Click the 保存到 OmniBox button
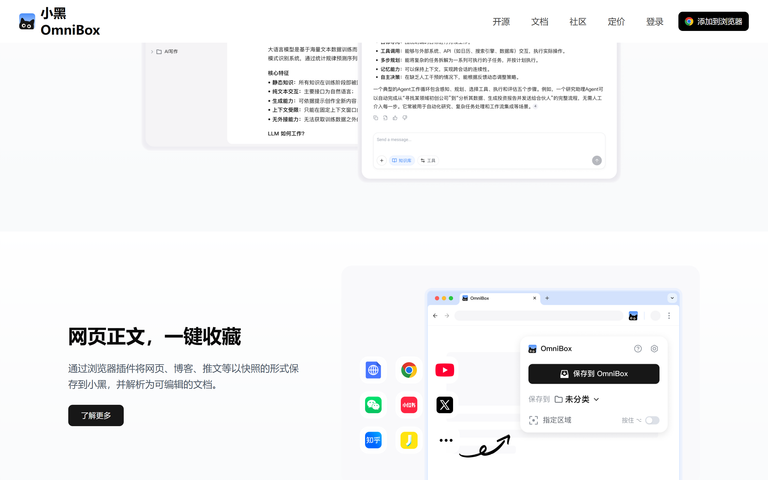Image resolution: width=768 pixels, height=480 pixels. click(594, 374)
